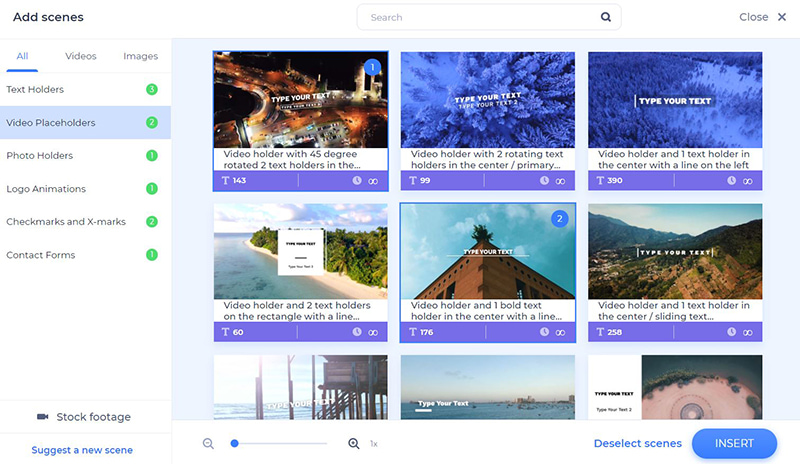
Task: Click the Search input field
Action: (489, 17)
